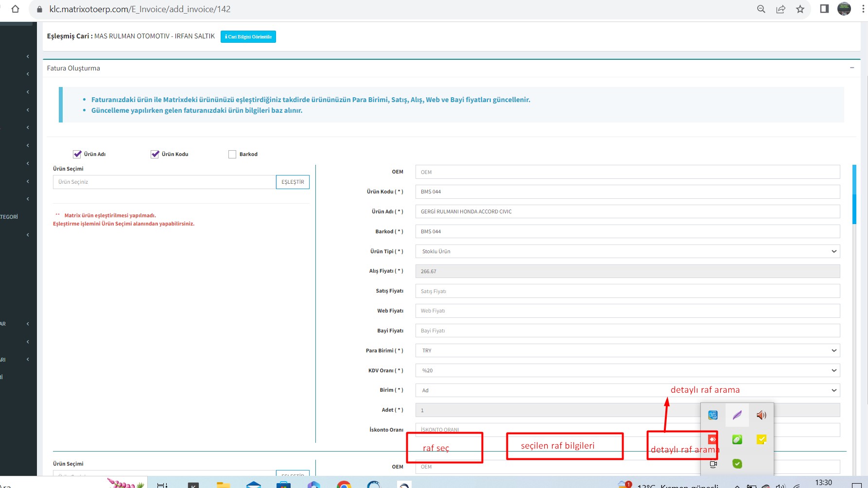Open the browser side panel
This screenshot has width=868, height=488.
pyautogui.click(x=824, y=9)
